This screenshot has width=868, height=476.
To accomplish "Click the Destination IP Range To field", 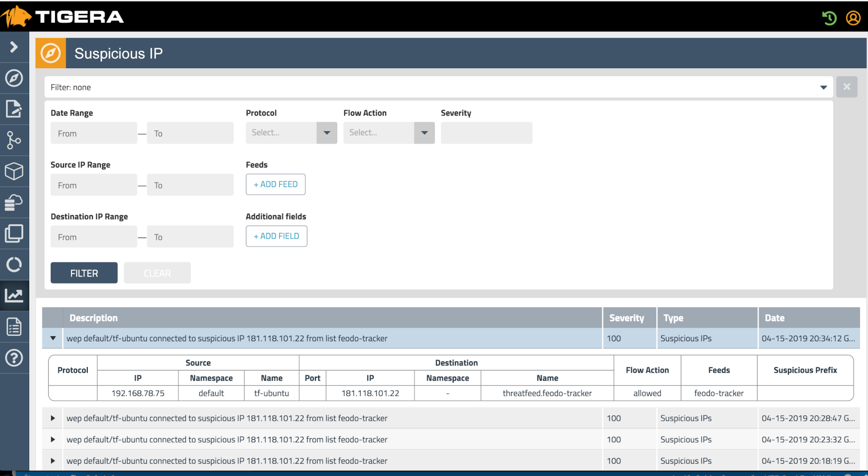I will [190, 236].
